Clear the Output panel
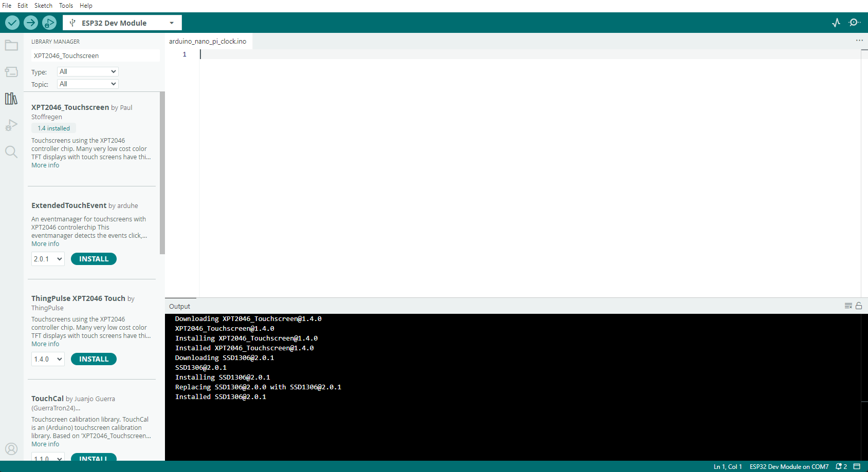The width and height of the screenshot is (868, 472). (848, 306)
